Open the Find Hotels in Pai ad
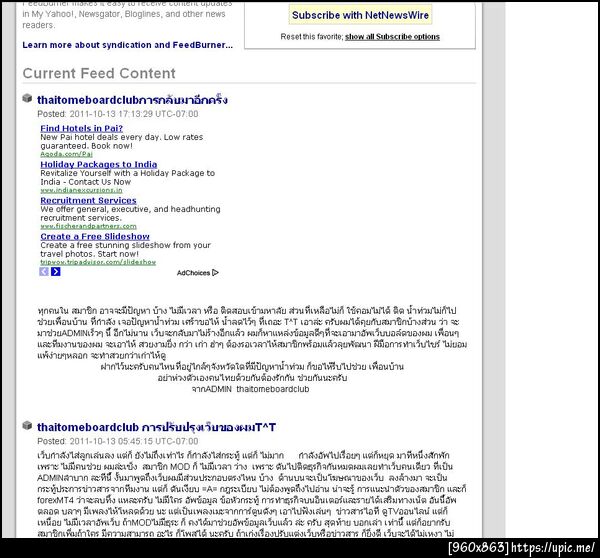The height and width of the screenshot is (558, 600). 82,128
